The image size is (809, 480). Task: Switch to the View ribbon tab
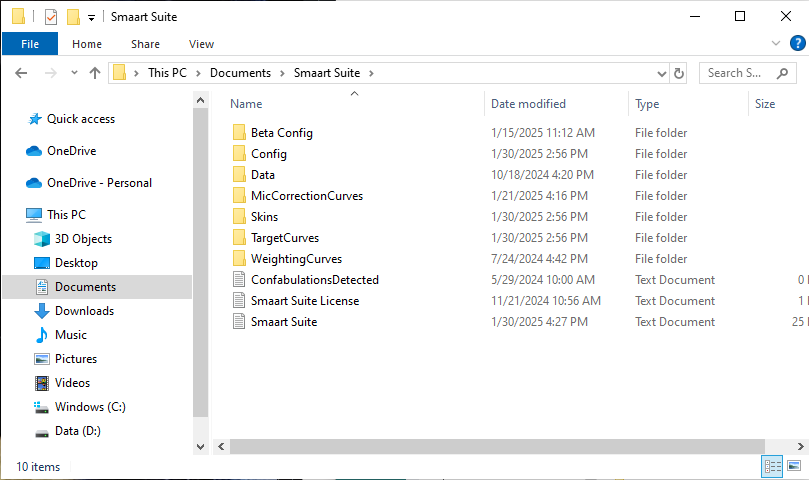click(201, 44)
